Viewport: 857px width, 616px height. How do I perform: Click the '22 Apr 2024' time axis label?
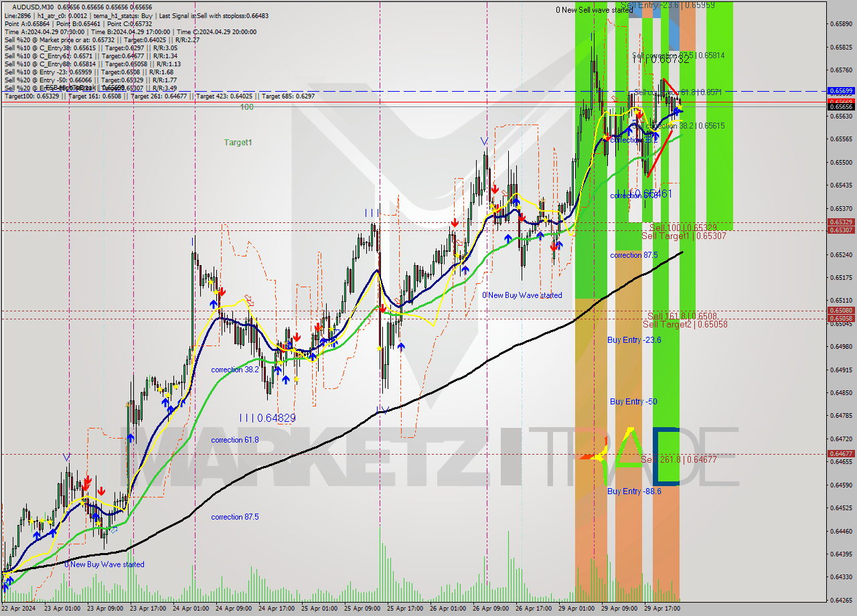(18, 609)
